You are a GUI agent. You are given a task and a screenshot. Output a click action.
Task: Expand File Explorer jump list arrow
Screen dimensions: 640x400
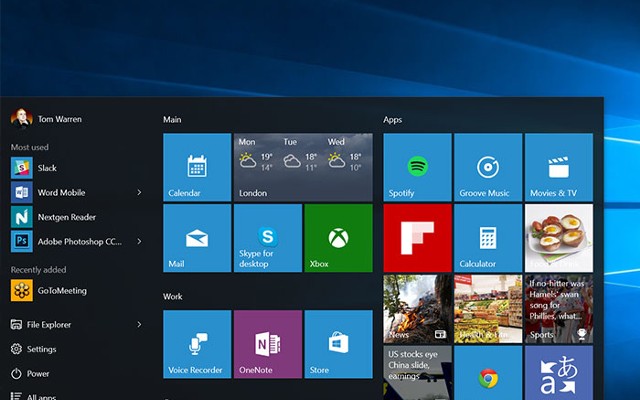coord(139,324)
